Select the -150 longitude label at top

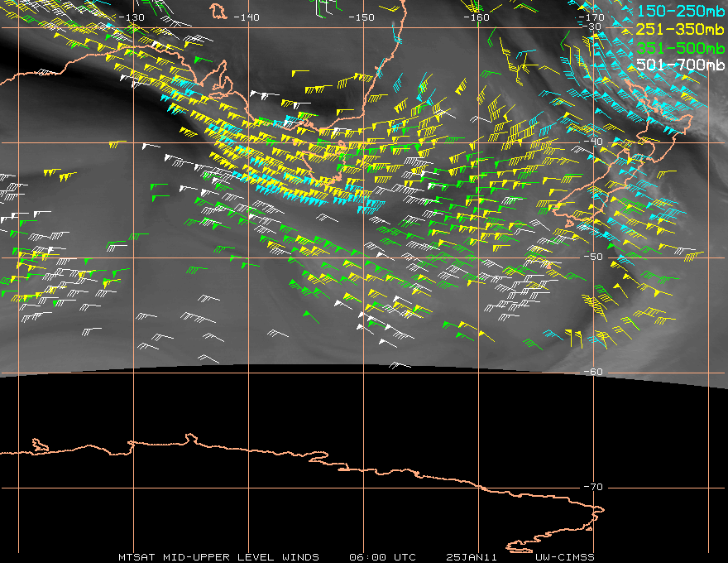point(360,17)
